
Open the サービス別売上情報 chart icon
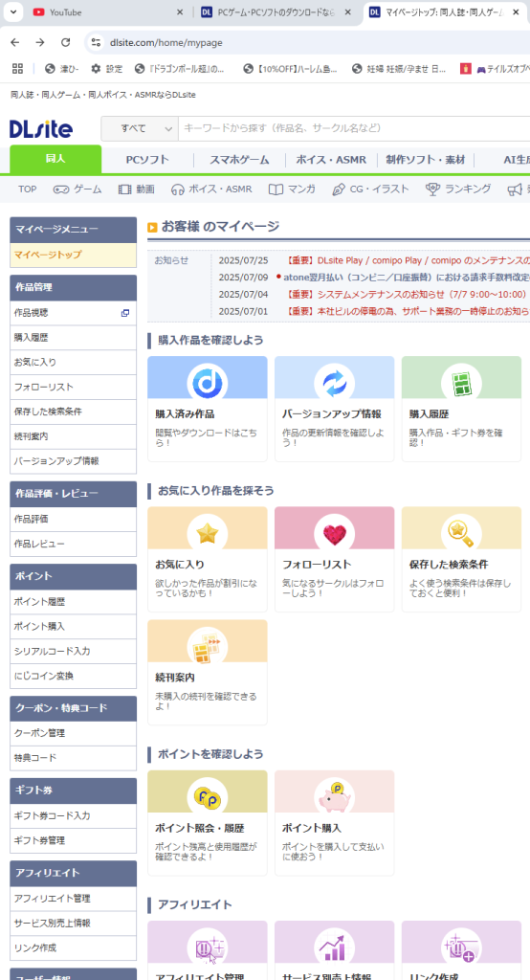[334, 947]
